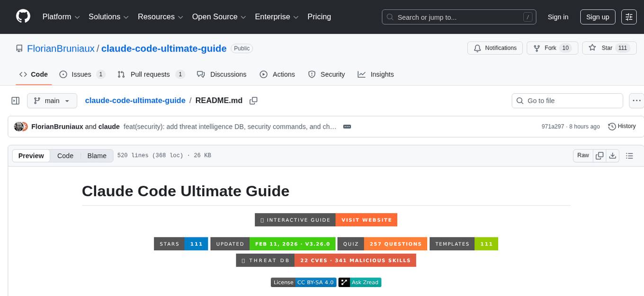The image size is (644, 296).
Task: Expand the Open Source menu
Action: [219, 17]
